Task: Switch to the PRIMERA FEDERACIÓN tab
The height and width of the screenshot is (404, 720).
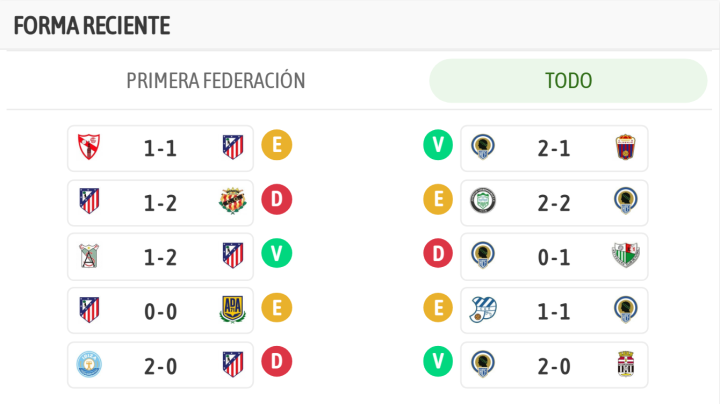Action: coord(215,81)
